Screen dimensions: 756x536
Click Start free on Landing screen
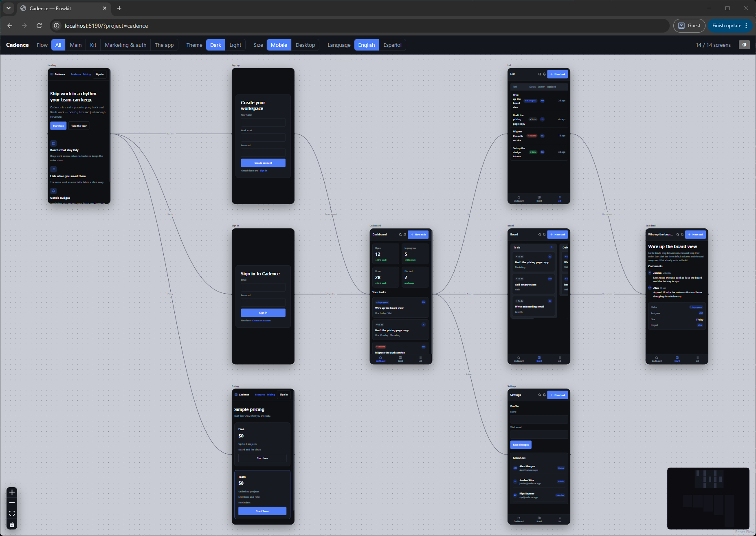click(x=58, y=126)
